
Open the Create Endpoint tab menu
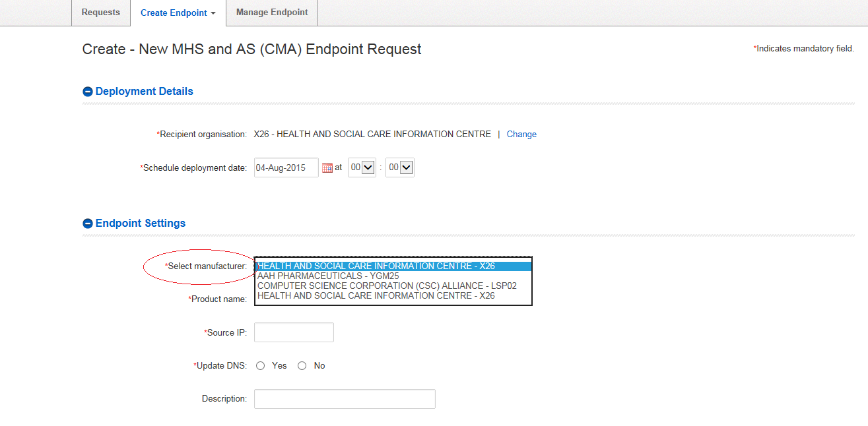[178, 13]
